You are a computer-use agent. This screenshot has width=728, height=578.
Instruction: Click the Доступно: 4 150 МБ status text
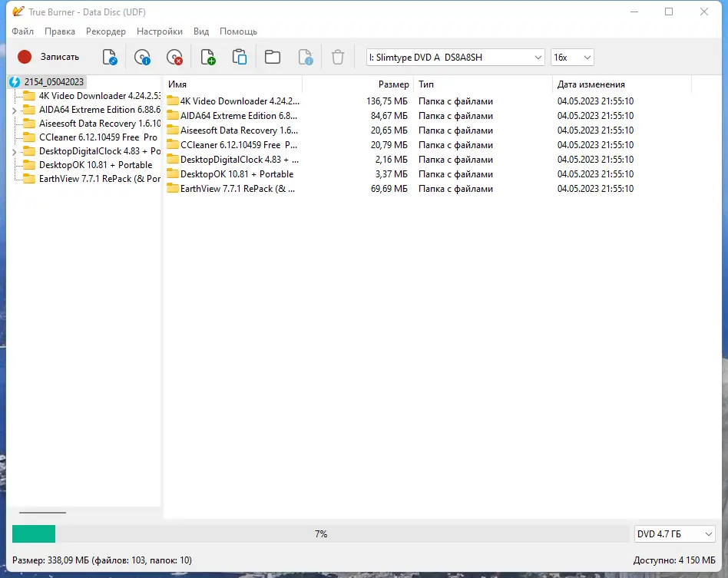674,560
